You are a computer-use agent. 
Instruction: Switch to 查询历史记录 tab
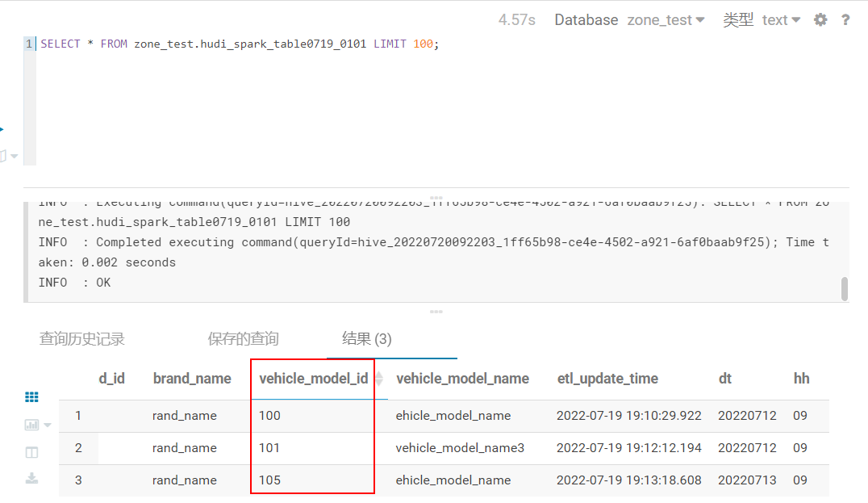(82, 338)
